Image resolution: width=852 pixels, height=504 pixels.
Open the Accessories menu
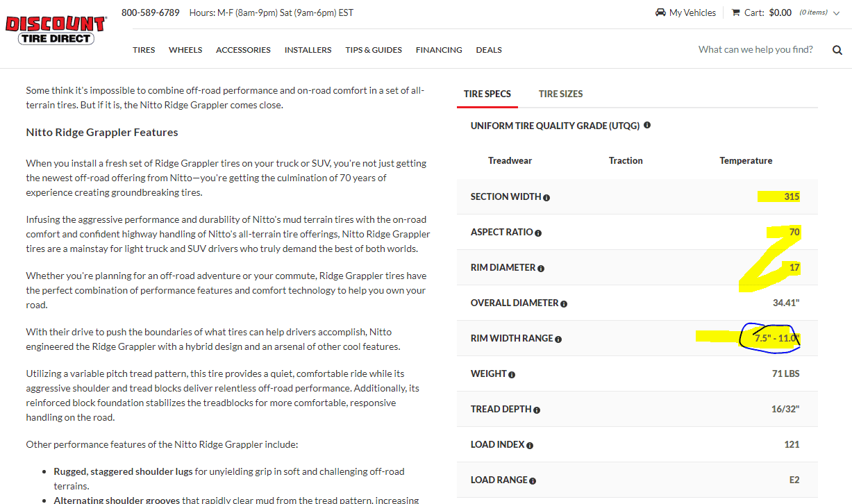(x=243, y=50)
